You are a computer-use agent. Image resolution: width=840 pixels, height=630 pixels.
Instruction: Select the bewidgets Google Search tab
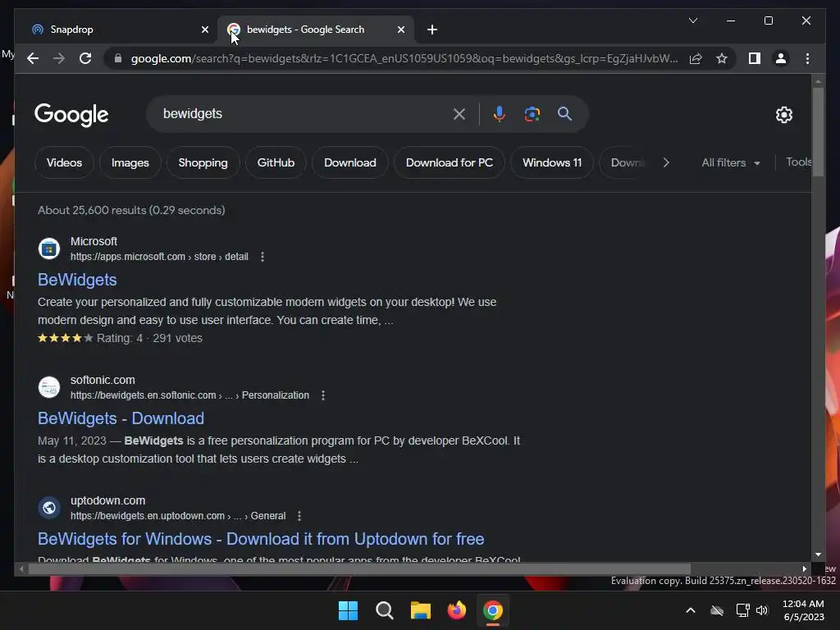(315, 30)
